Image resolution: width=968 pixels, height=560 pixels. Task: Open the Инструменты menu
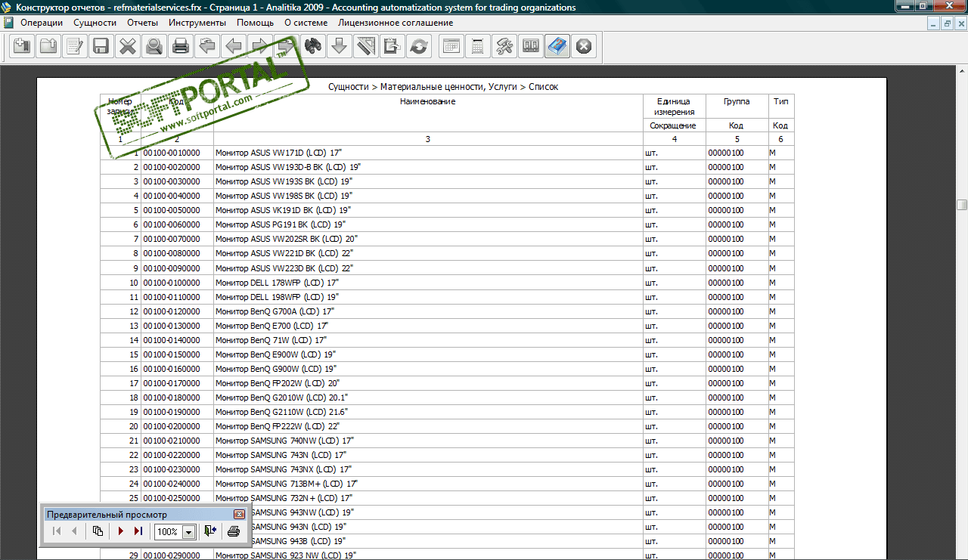click(x=197, y=23)
